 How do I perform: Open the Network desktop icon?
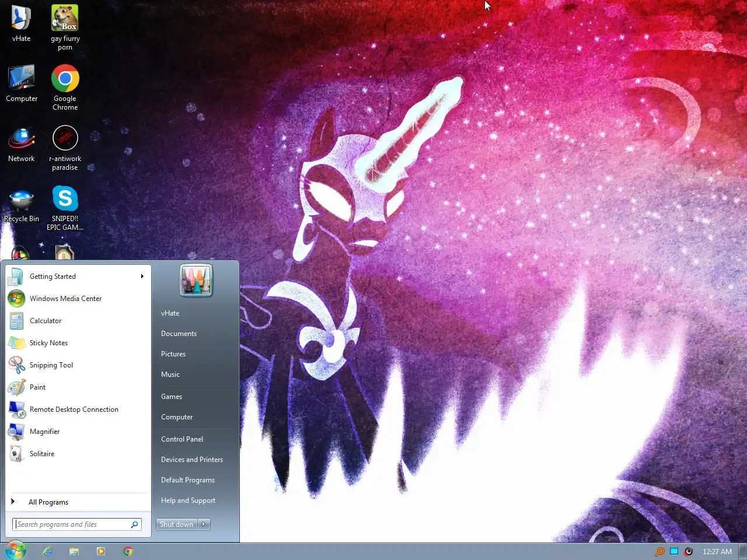click(22, 143)
